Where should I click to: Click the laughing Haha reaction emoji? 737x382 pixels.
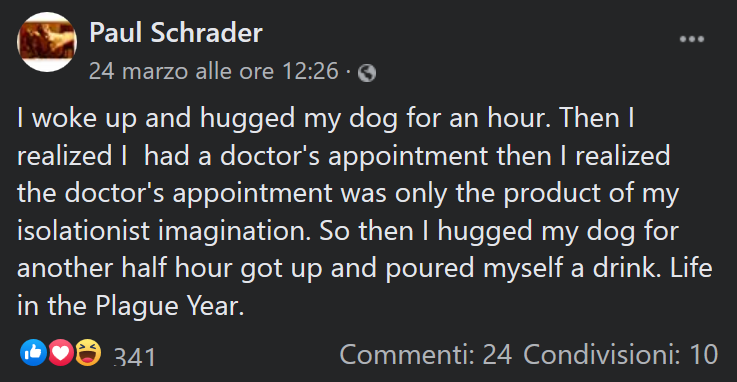tap(88, 352)
